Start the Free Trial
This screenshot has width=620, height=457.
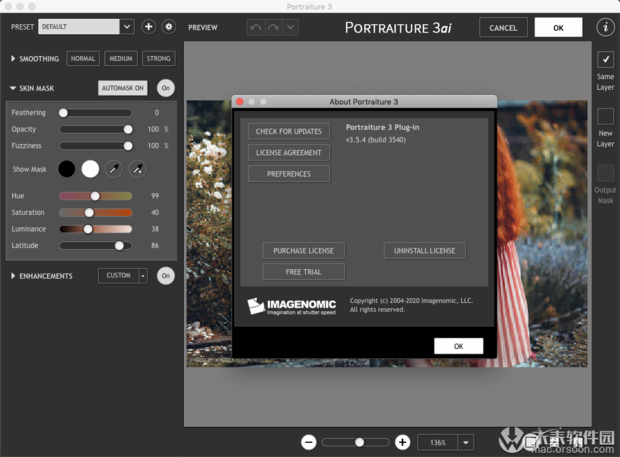click(x=303, y=272)
